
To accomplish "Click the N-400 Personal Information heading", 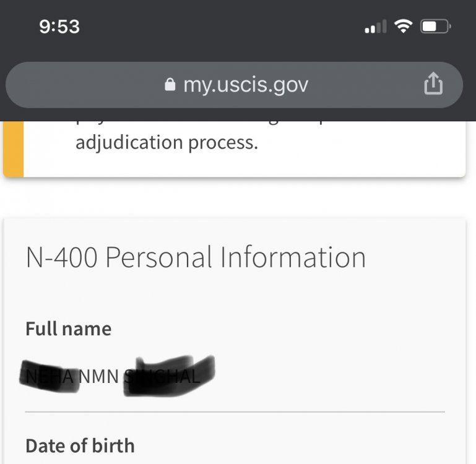I will tap(196, 257).
